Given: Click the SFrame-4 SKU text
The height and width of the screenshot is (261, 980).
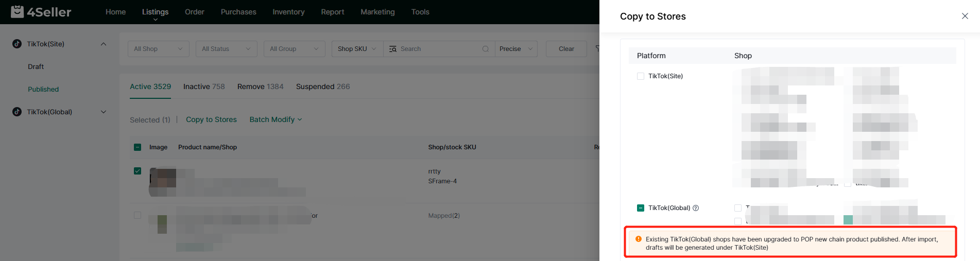Looking at the screenshot, I should click(442, 181).
